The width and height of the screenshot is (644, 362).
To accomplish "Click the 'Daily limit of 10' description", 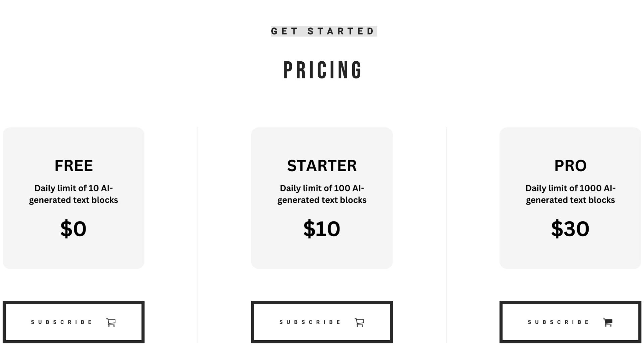I will coord(73,194).
